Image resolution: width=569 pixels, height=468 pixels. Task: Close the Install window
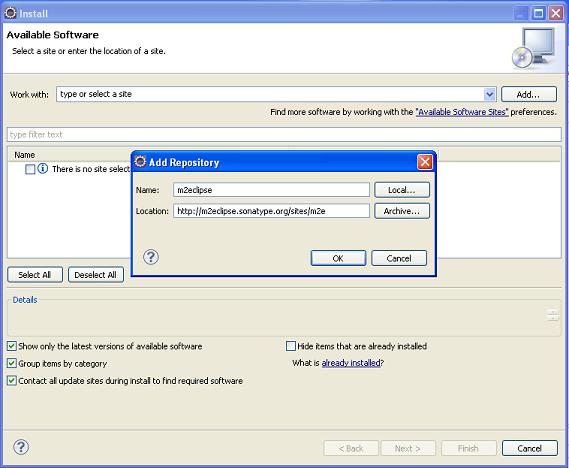pyautogui.click(x=556, y=14)
